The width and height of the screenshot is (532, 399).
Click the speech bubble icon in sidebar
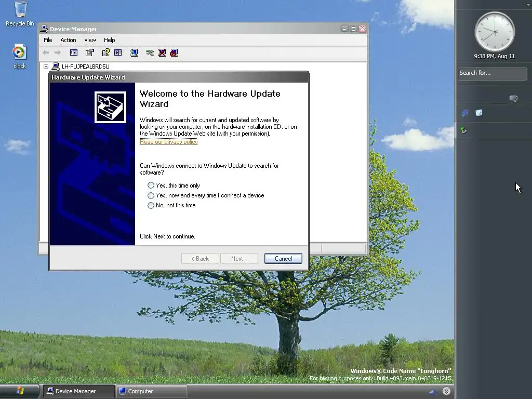[x=513, y=99]
